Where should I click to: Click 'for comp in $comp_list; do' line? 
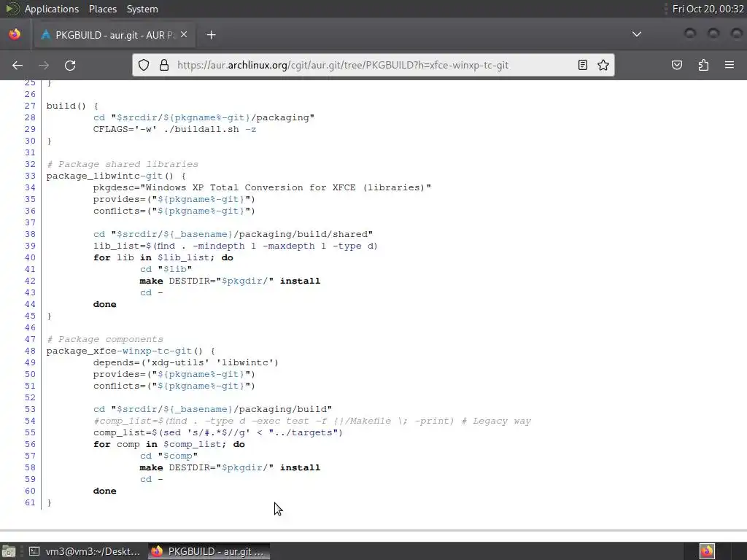click(169, 444)
